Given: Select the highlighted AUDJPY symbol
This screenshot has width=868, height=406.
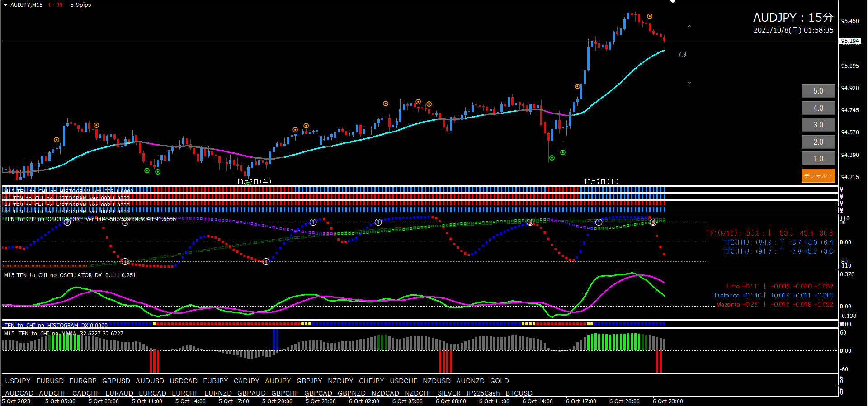Looking at the screenshot, I should tap(278, 381).
